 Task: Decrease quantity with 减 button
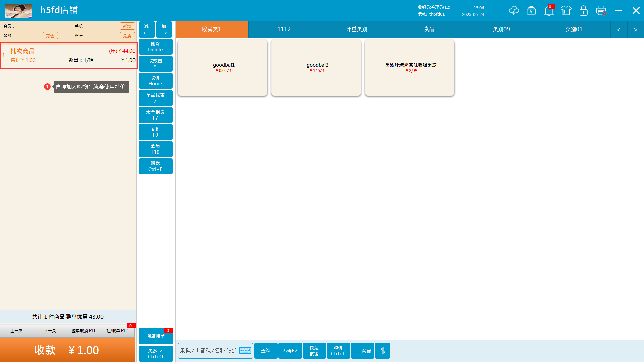click(147, 29)
